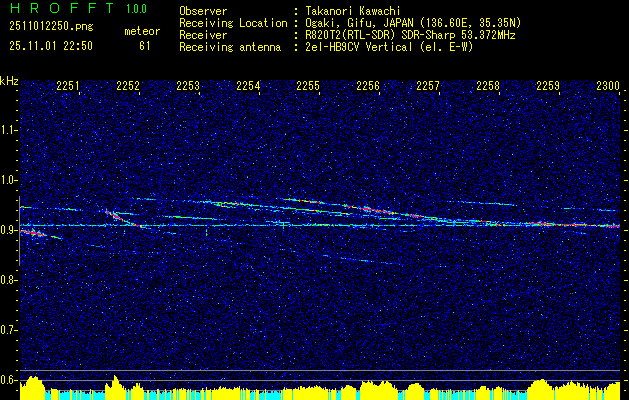The image size is (629, 400).
Task: Select the filename 2511012250.png
Action: (51, 27)
